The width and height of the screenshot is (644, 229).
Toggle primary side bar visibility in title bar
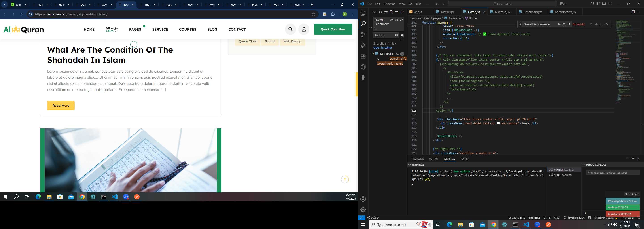tap(598, 4)
